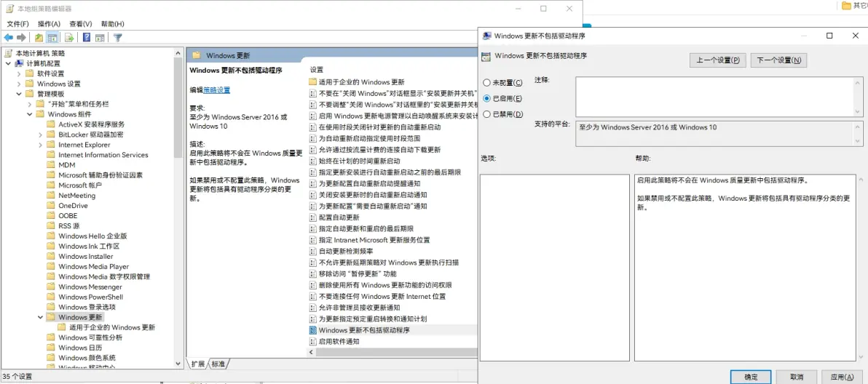The image size is (868, 384).
Task: Toggle the show/hide console tree icon
Action: (x=53, y=38)
